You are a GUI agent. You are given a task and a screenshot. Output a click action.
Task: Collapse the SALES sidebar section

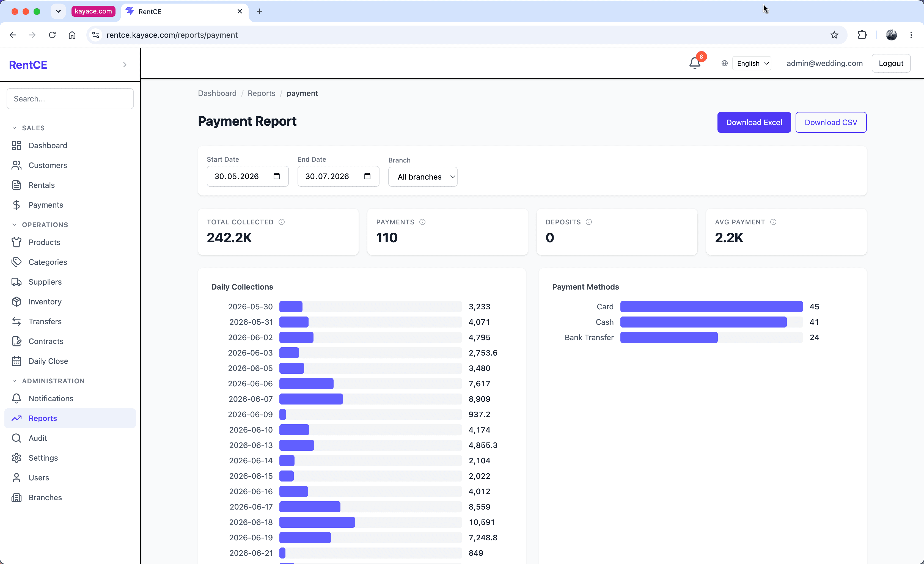[x=14, y=128]
